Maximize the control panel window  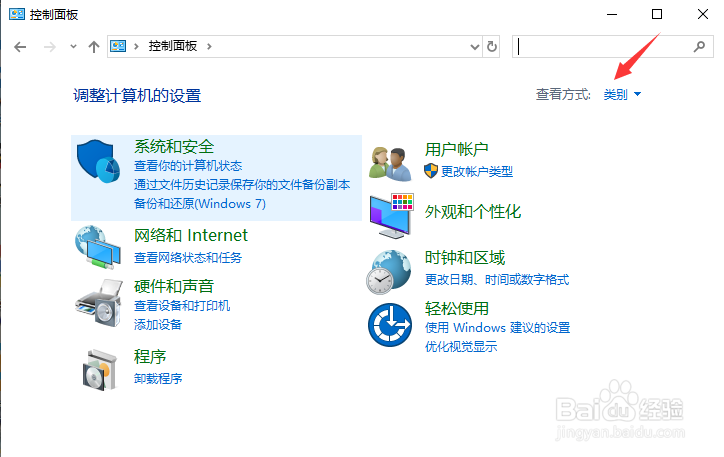coord(657,14)
